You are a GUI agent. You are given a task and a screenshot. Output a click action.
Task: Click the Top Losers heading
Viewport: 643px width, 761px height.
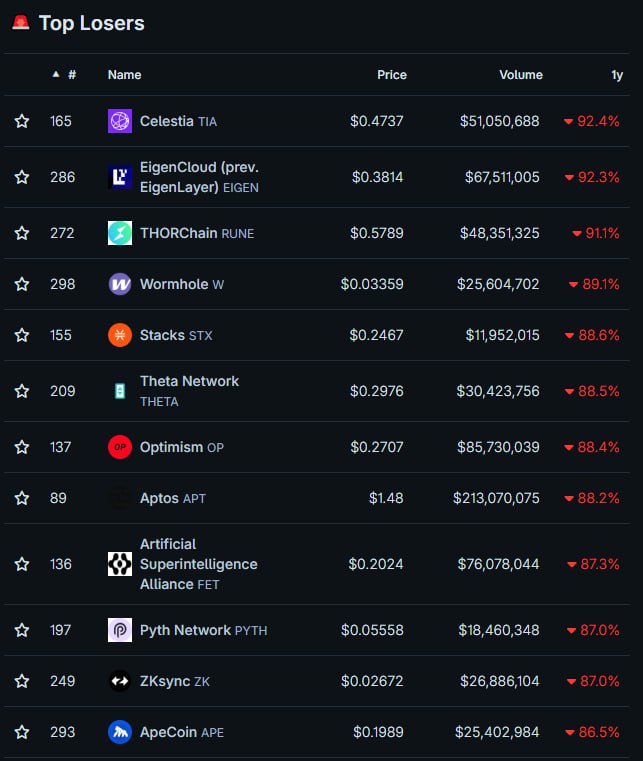(x=91, y=23)
